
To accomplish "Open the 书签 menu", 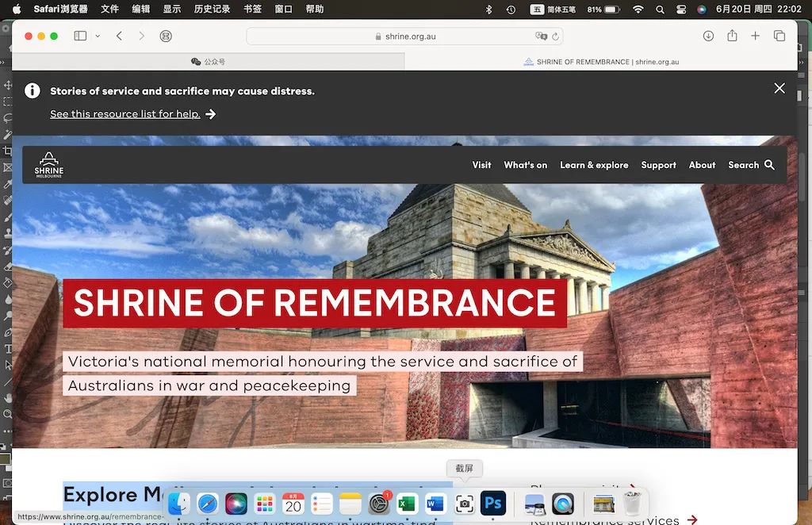I will tap(252, 9).
